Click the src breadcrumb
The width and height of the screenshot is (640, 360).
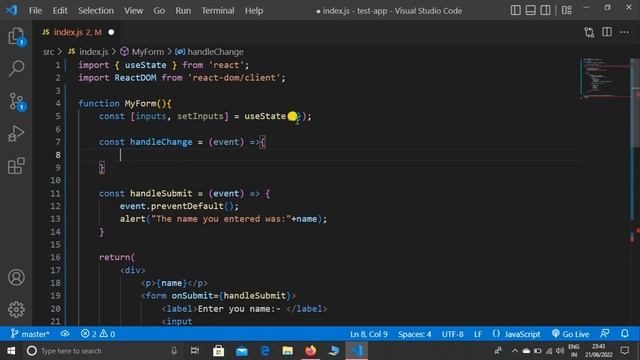48,52
